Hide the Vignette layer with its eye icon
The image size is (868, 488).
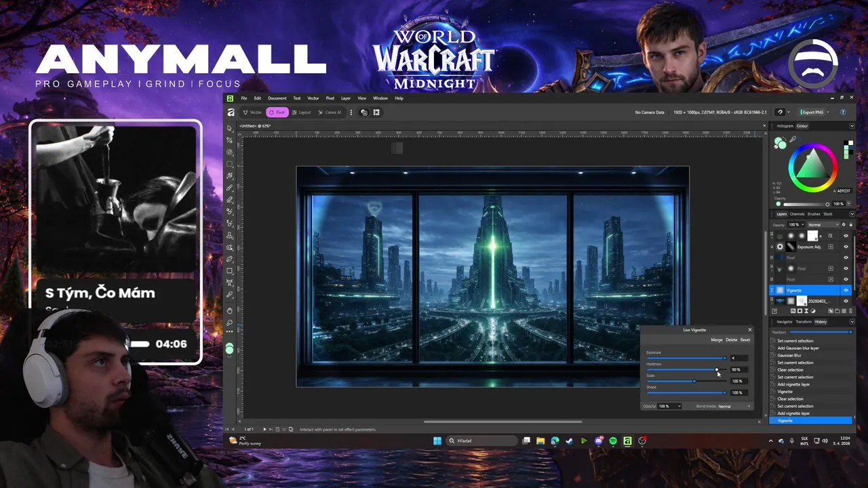(x=846, y=290)
